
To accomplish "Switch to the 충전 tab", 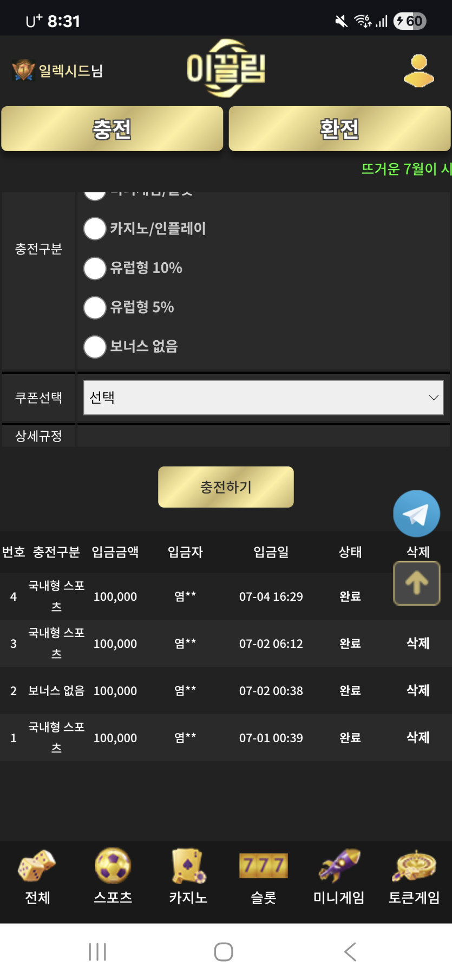I will tap(112, 129).
